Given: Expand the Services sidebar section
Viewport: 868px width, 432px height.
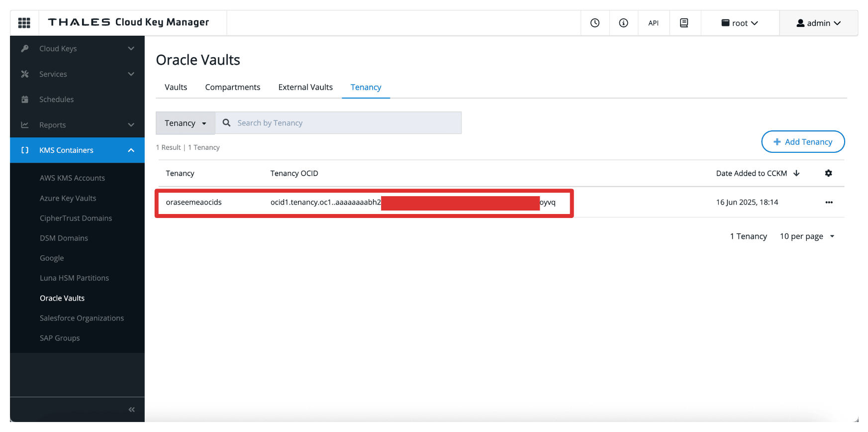Looking at the screenshot, I should (x=77, y=74).
